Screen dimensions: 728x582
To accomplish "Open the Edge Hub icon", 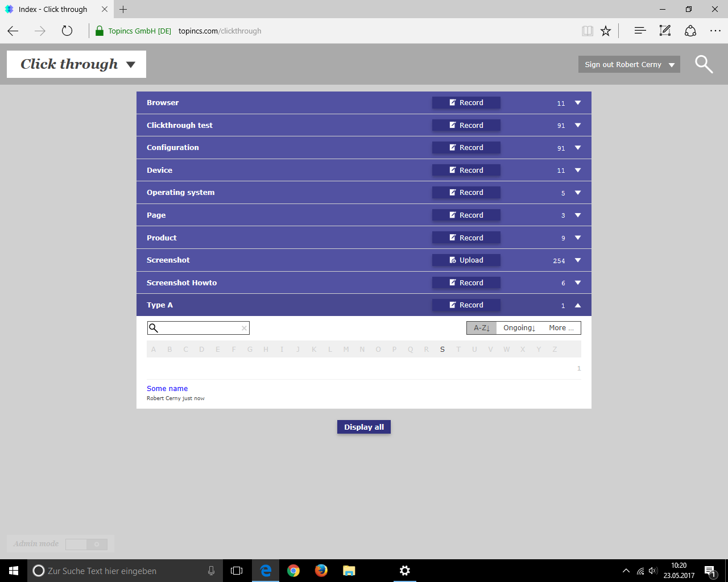I will [640, 31].
